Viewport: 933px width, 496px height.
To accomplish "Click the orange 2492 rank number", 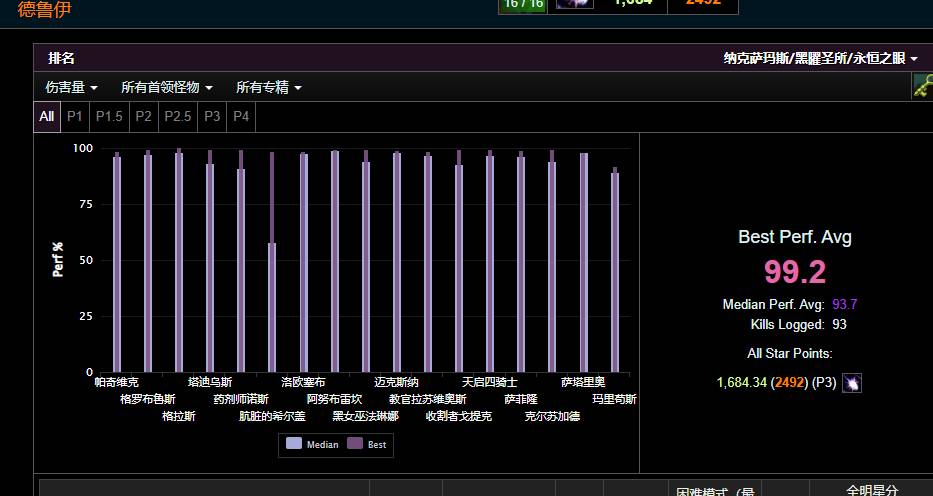I will pyautogui.click(x=789, y=382).
